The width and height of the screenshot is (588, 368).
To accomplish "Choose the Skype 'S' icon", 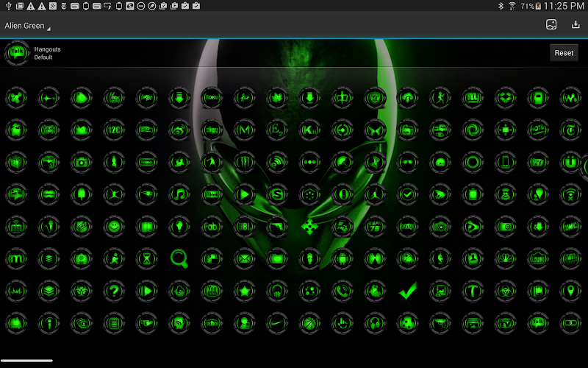I will (x=277, y=194).
